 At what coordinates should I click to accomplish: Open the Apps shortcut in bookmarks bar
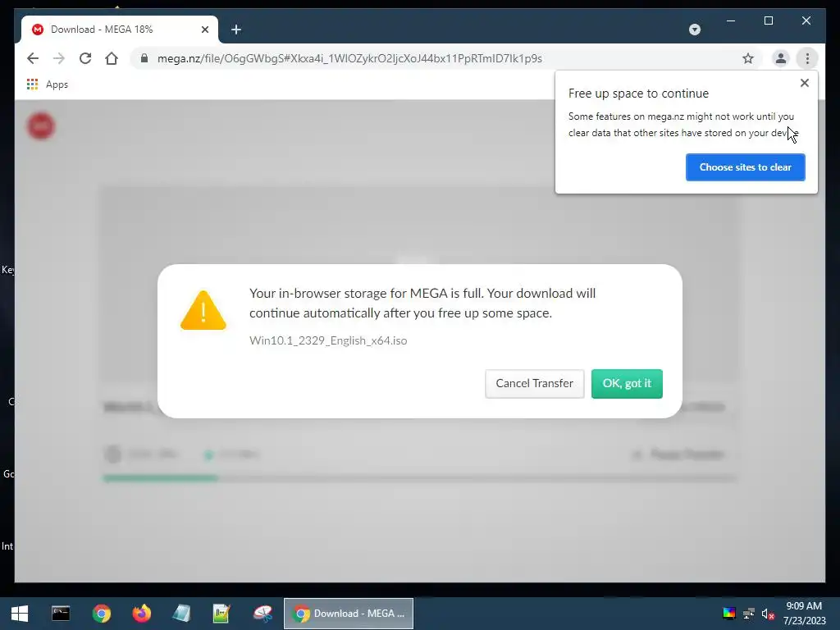coord(48,84)
